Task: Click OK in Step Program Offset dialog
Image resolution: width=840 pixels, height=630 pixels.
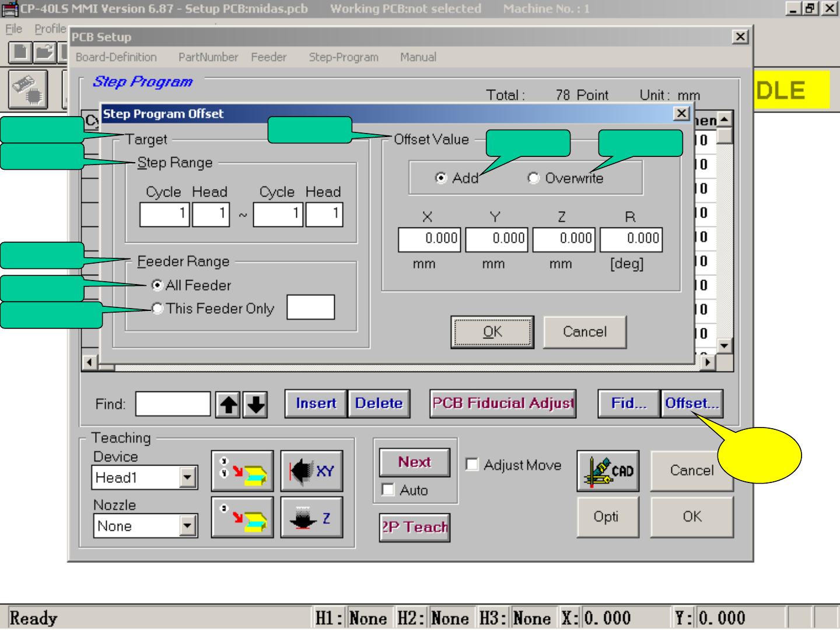Action: pyautogui.click(x=492, y=332)
